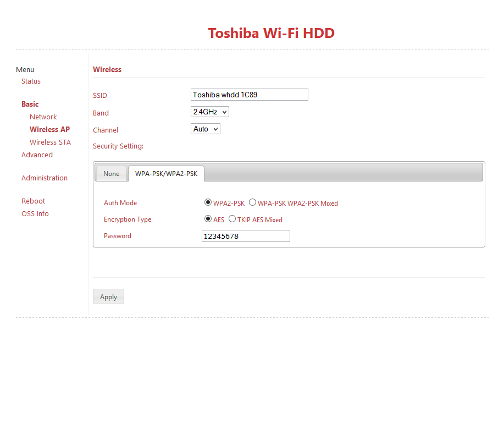Open the Advanced menu section
This screenshot has height=440, width=504.
tap(37, 155)
